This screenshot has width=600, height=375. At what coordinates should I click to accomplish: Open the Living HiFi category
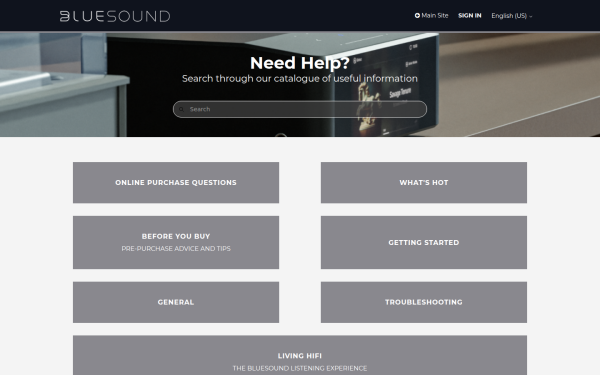pos(300,356)
